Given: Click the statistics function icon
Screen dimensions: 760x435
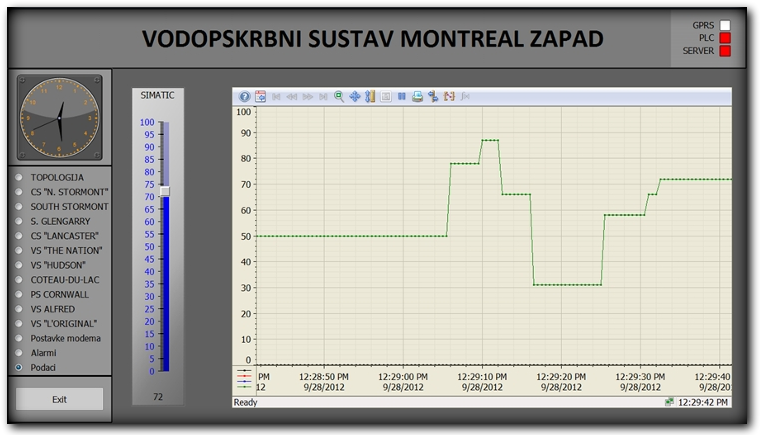Looking at the screenshot, I should point(465,97).
